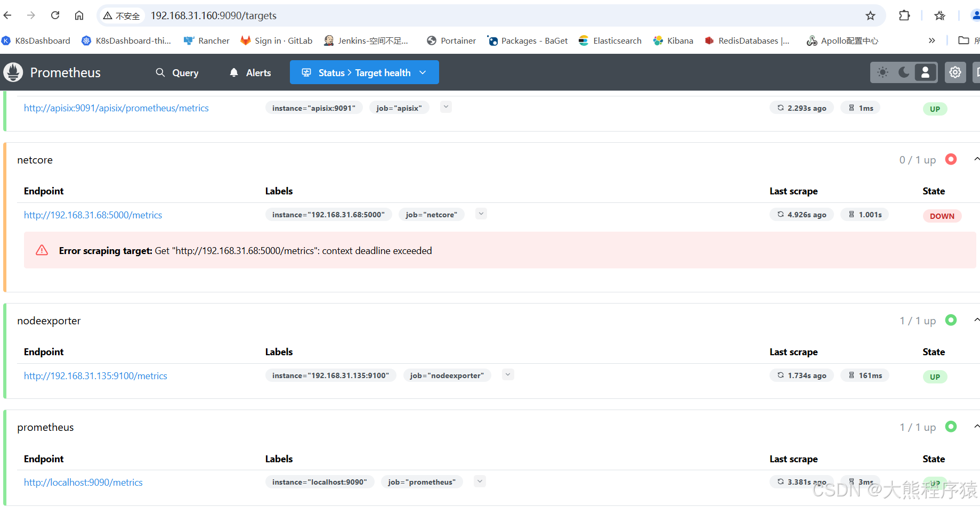Open the Query page
Screen dimensions: 980x507
point(177,72)
